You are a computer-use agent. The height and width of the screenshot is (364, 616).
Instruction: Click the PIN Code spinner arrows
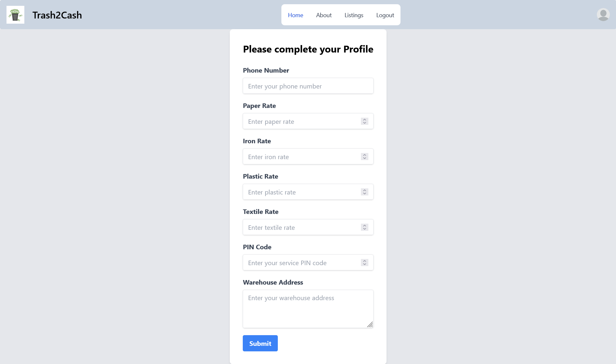tap(364, 263)
